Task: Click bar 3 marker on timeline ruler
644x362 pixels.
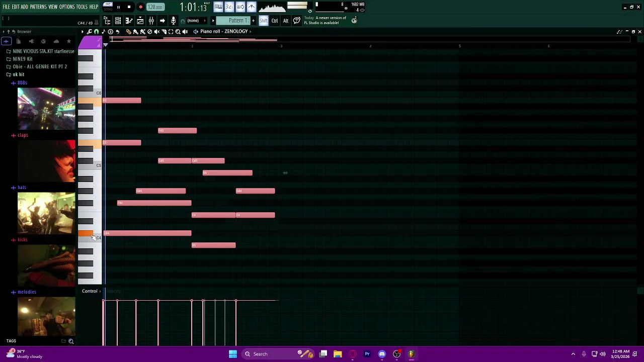Action: 281,46
